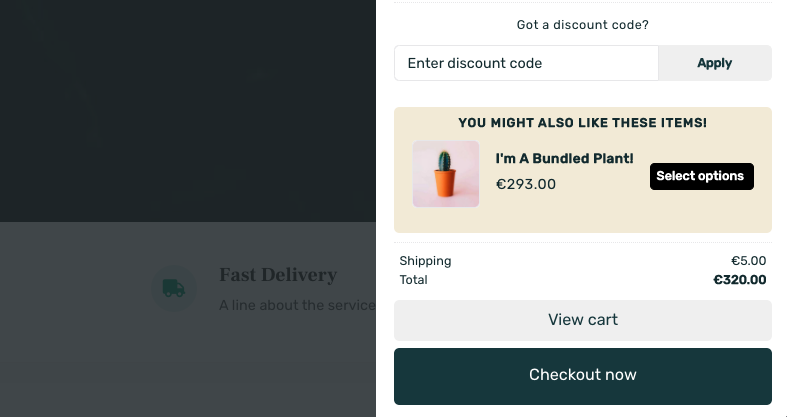Open the View cart page
787x417 pixels.
(583, 320)
